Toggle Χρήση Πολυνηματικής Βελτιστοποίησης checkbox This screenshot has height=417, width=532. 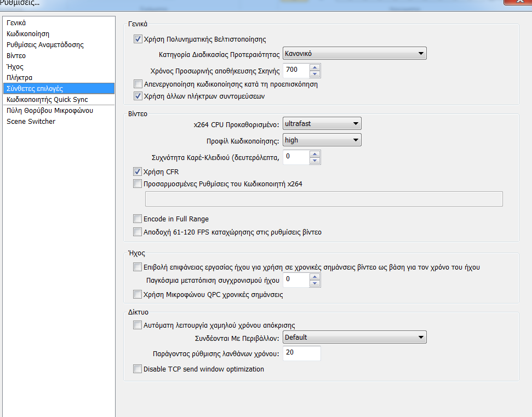[x=138, y=39]
